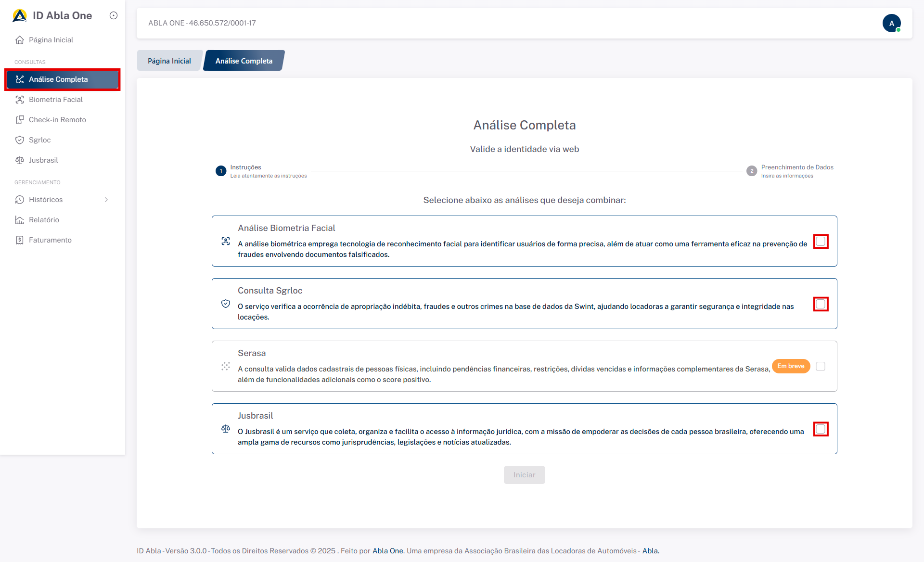Switch to the Página Inicial tab
The width and height of the screenshot is (924, 562).
pyautogui.click(x=169, y=61)
